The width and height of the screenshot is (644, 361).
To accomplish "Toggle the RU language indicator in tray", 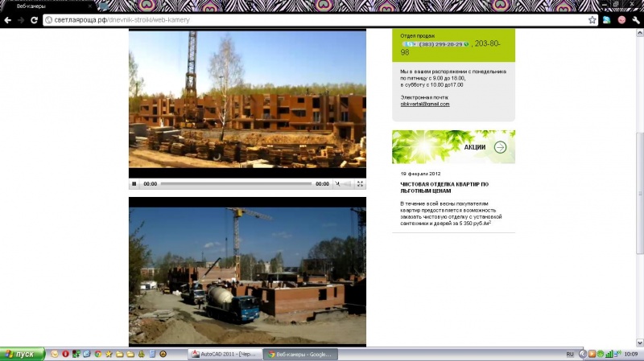I will point(570,354).
